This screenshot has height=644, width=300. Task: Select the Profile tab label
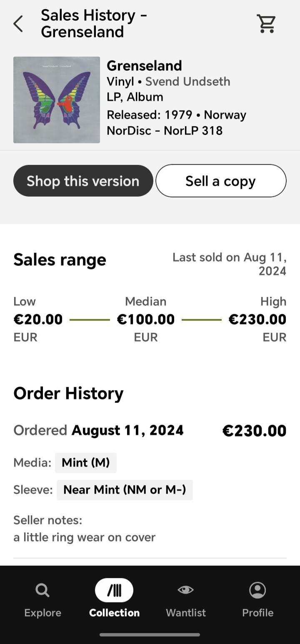[x=258, y=613]
